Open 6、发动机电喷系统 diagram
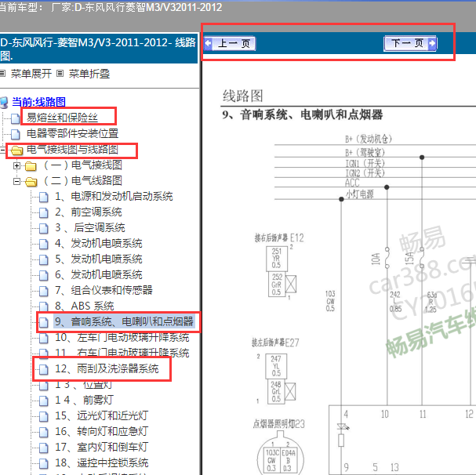The width and height of the screenshot is (476, 475). click(x=99, y=274)
